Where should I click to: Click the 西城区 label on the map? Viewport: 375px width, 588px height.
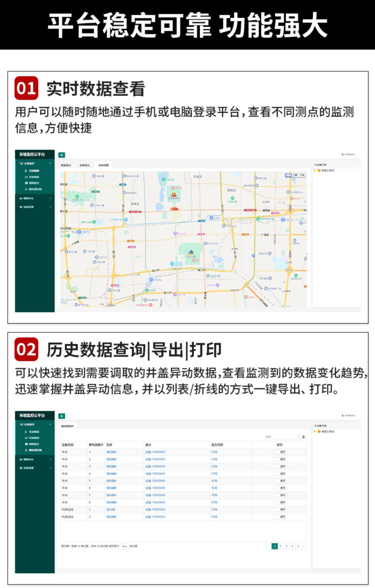click(135, 204)
